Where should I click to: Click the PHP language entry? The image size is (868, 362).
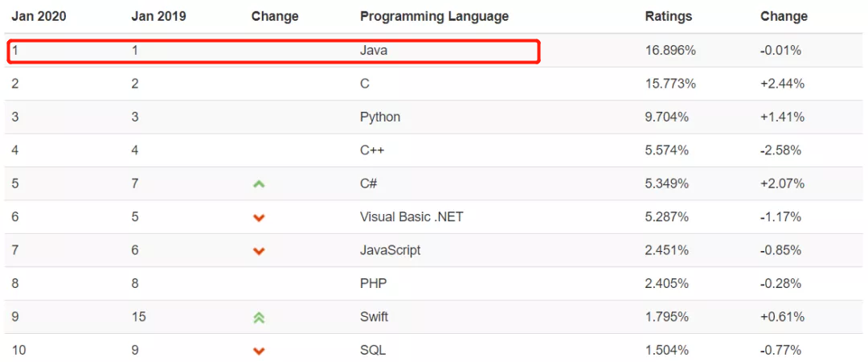pos(373,283)
